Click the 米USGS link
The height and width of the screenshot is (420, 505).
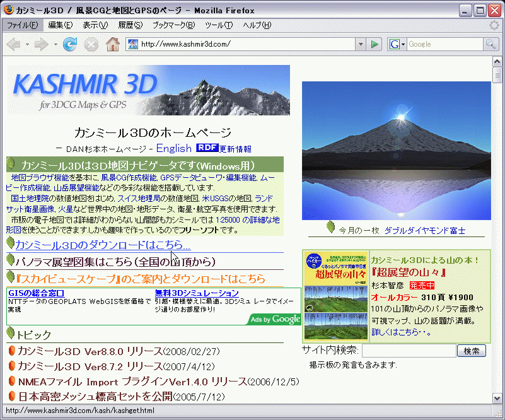pos(215,199)
